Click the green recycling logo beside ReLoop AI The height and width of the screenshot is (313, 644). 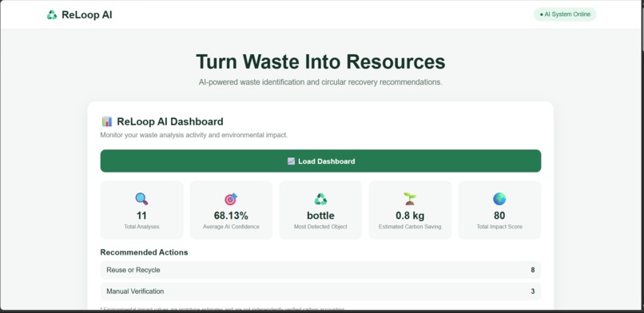click(52, 14)
